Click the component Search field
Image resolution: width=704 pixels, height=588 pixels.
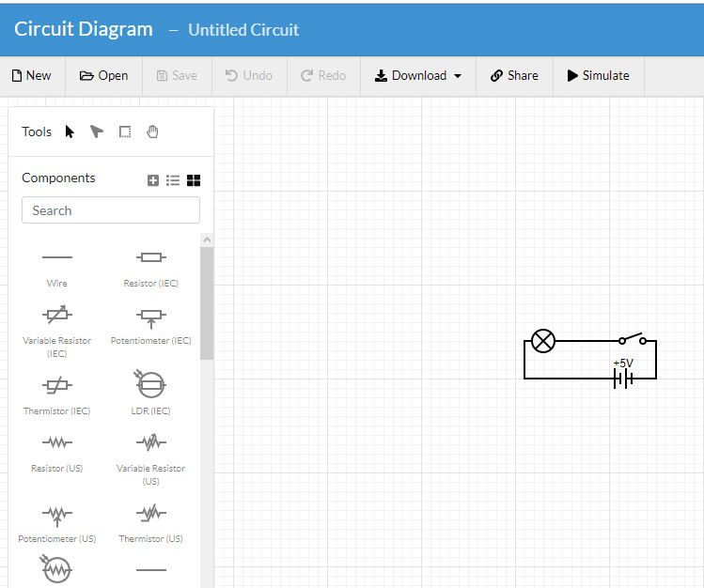(111, 209)
